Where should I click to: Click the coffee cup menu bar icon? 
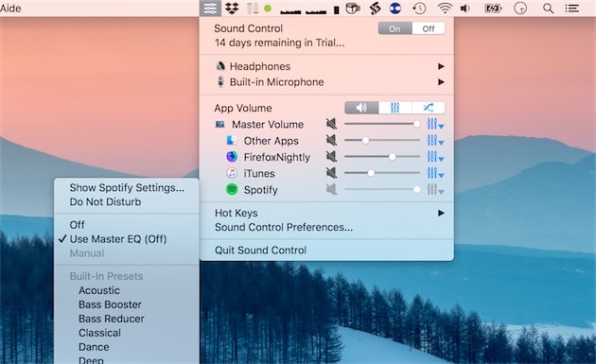[353, 9]
